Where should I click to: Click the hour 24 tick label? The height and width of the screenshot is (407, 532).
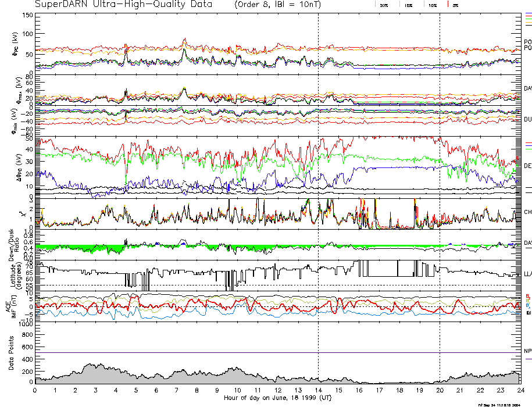click(520, 390)
